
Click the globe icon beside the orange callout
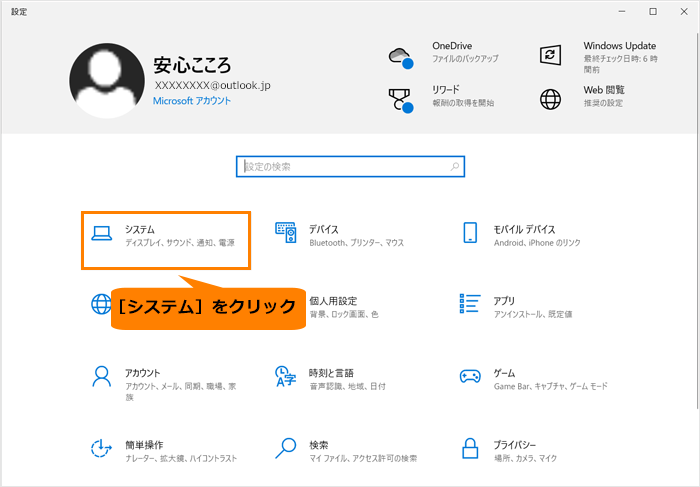(x=101, y=304)
